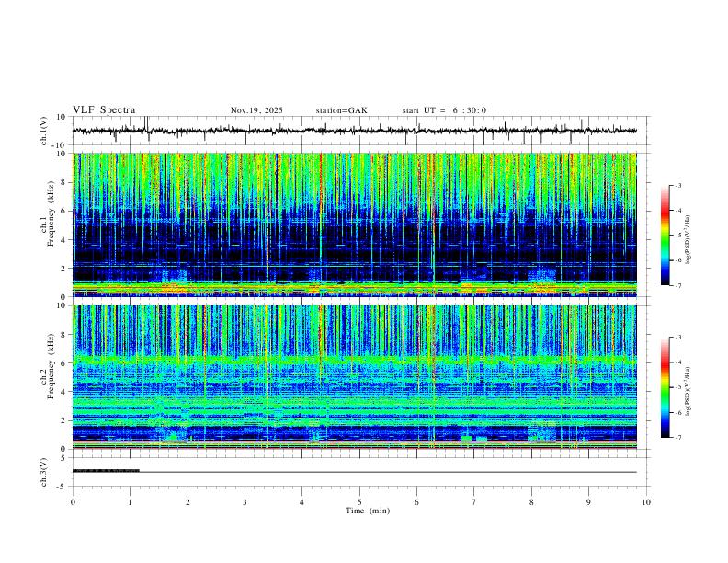
Task: Click the ch.2 colorbar 'log(PSD)' label
Action: click(x=688, y=391)
